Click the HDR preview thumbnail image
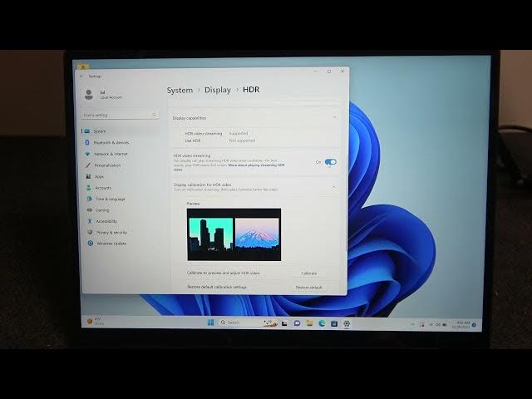 pyautogui.click(x=234, y=234)
